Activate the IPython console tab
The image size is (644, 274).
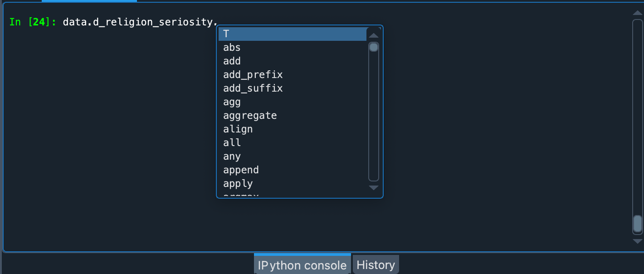[x=302, y=264]
